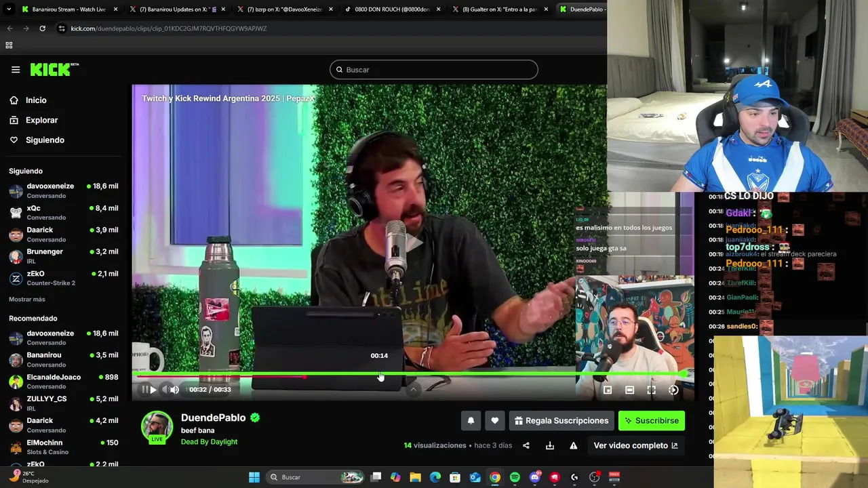This screenshot has height=488, width=868.
Task: Open xQc channel in Siguiendo list
Action: tap(64, 212)
